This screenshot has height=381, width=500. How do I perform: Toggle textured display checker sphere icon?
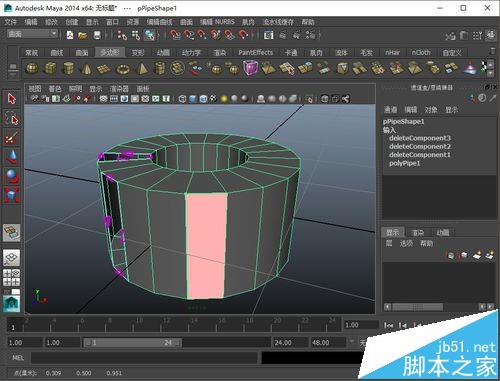coord(213,99)
